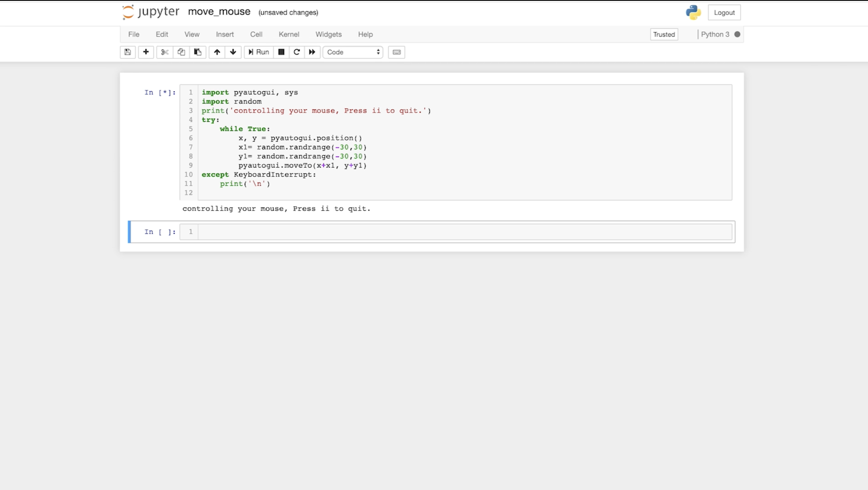Toggle the Trusted notebook indicator
The width and height of the screenshot is (868, 490).
point(664,34)
